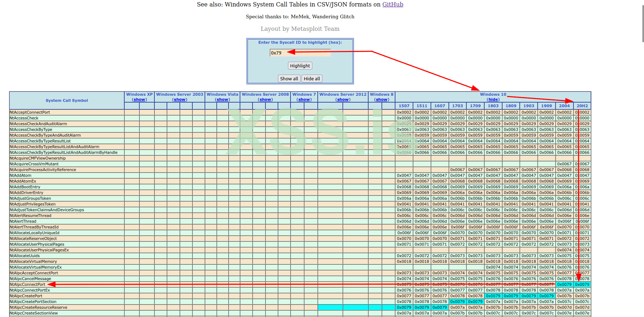644x317 pixels.
Task: Expand Windows Server 2012 columns via show
Action: pyautogui.click(x=343, y=100)
